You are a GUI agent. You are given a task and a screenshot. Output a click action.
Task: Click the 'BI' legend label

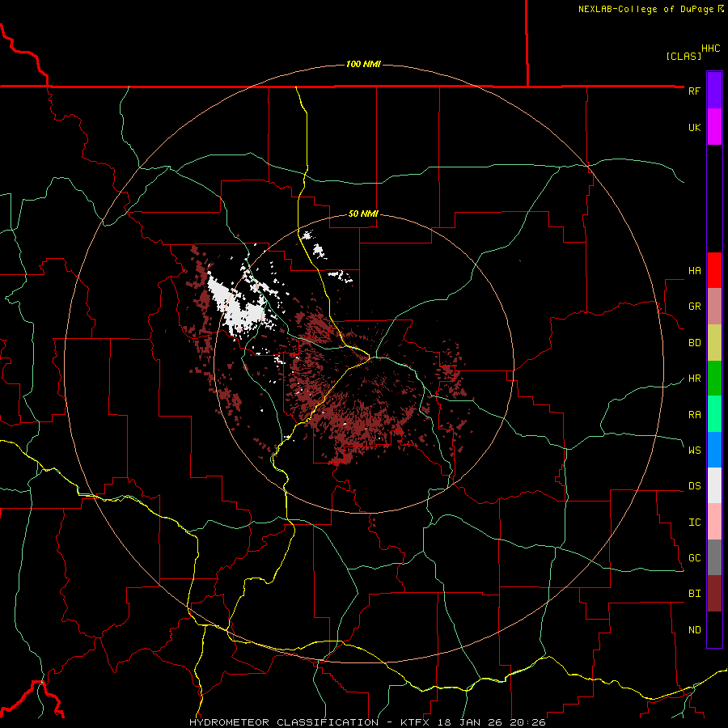(x=694, y=594)
